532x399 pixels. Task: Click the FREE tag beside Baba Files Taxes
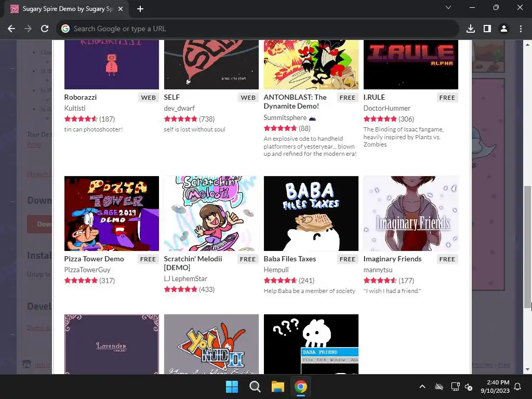pyautogui.click(x=348, y=259)
